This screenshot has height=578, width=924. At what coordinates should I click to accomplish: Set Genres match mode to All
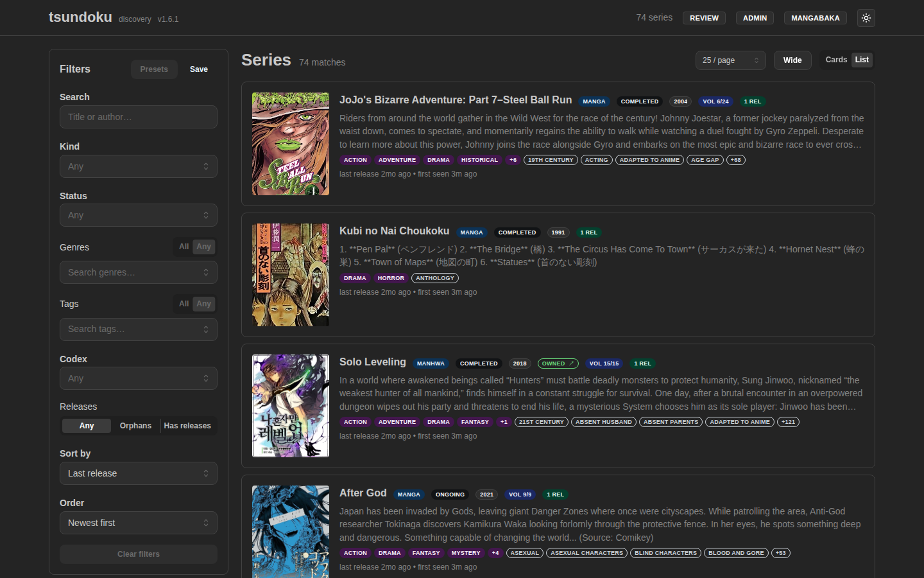pyautogui.click(x=184, y=247)
